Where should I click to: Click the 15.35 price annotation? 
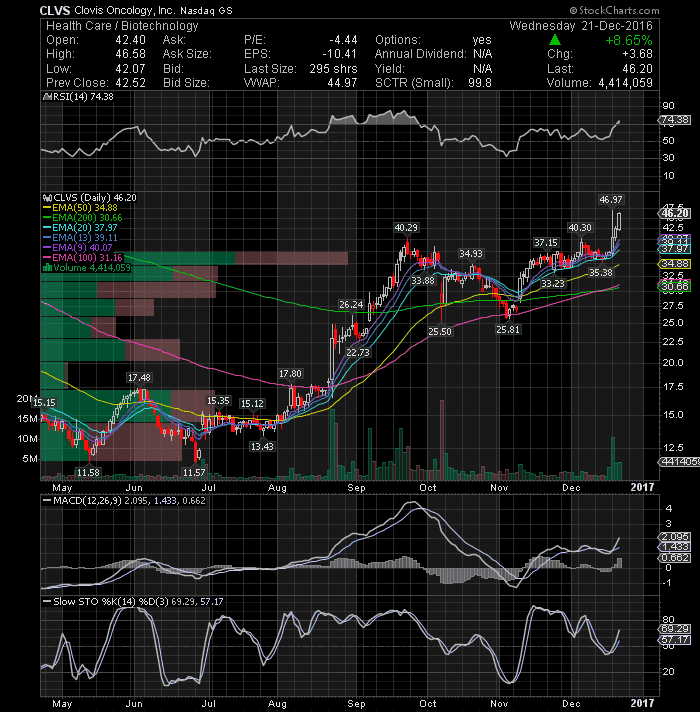pos(218,400)
